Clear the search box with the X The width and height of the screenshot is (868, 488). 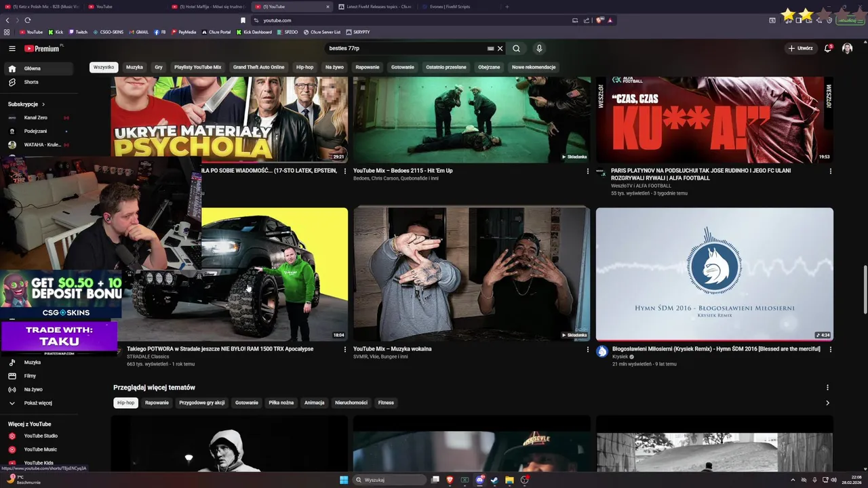click(x=500, y=48)
